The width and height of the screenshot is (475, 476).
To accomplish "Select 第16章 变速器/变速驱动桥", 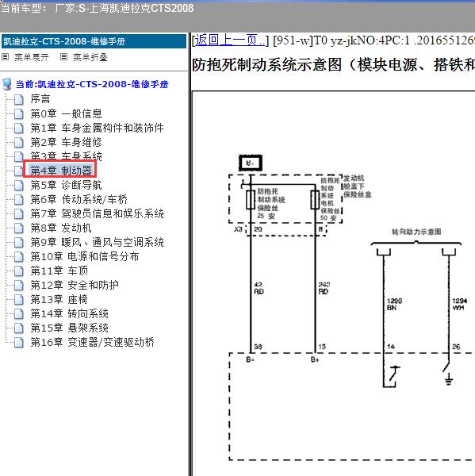I will pos(92,342).
